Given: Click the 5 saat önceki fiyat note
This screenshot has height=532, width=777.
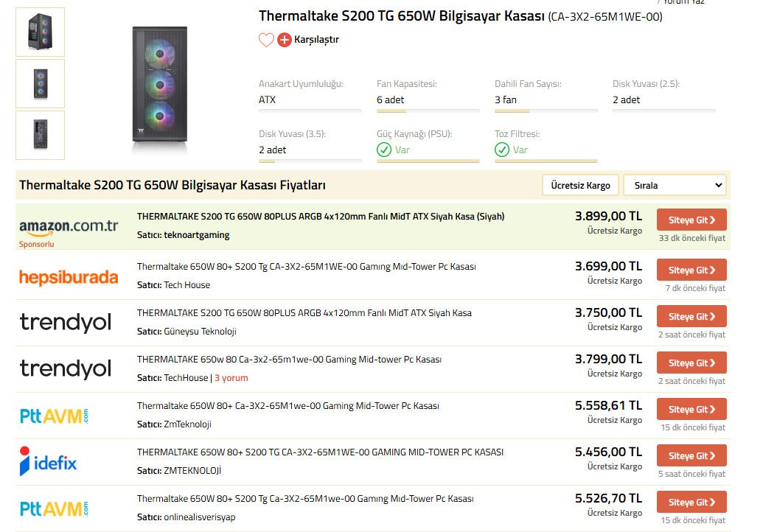Looking at the screenshot, I should [x=691, y=474].
